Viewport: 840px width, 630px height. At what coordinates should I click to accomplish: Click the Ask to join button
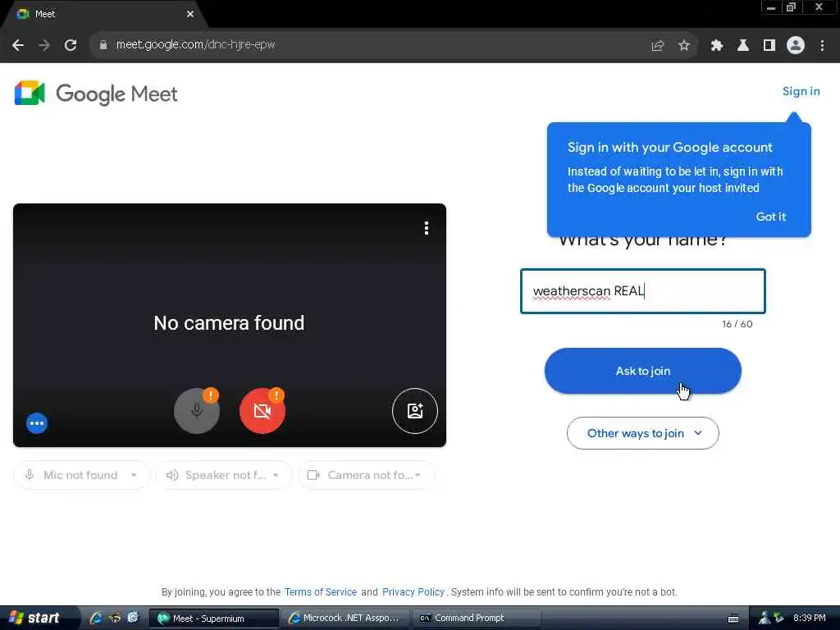pyautogui.click(x=643, y=371)
